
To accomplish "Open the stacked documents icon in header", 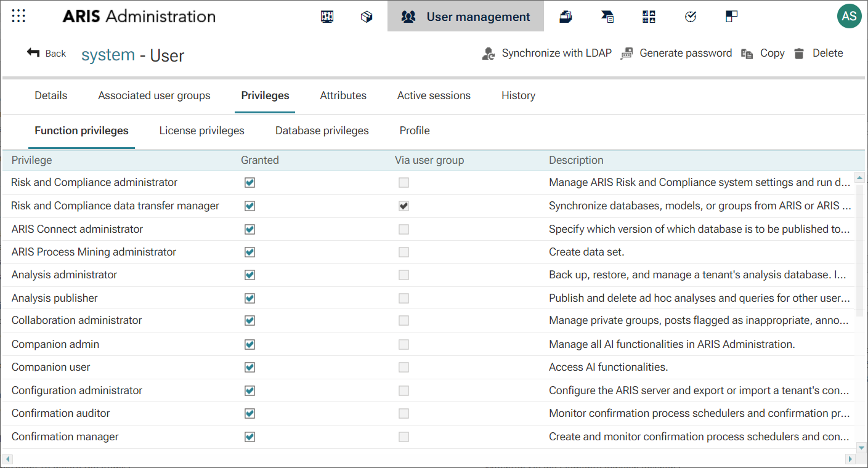I will 566,17.
